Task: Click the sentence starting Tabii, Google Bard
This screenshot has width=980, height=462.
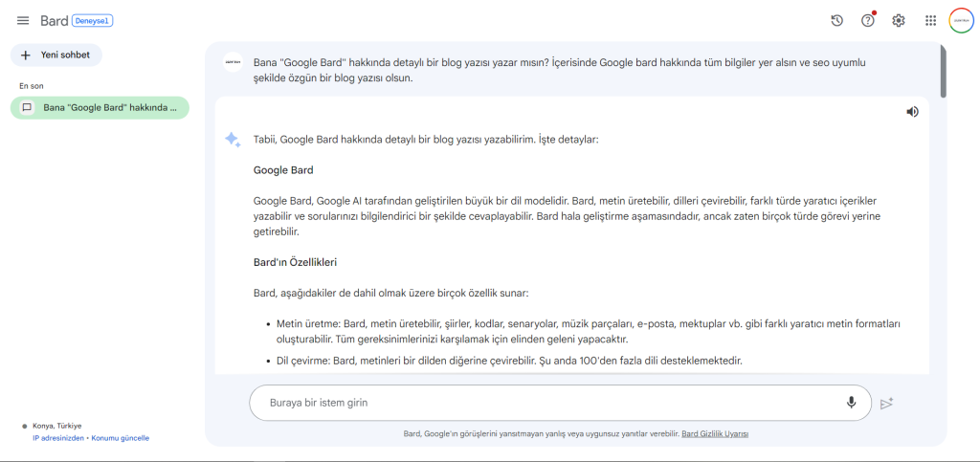Action: (426, 140)
